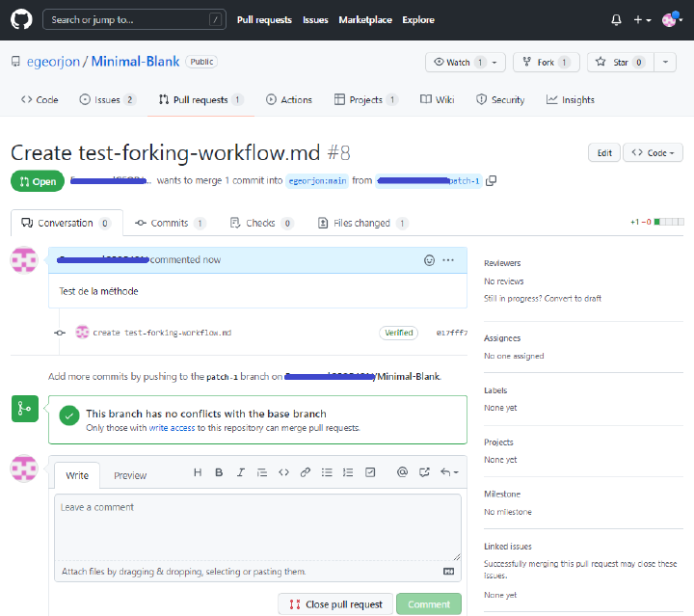Open commit hash 017fff7
The height and width of the screenshot is (616, 694).
point(452,333)
